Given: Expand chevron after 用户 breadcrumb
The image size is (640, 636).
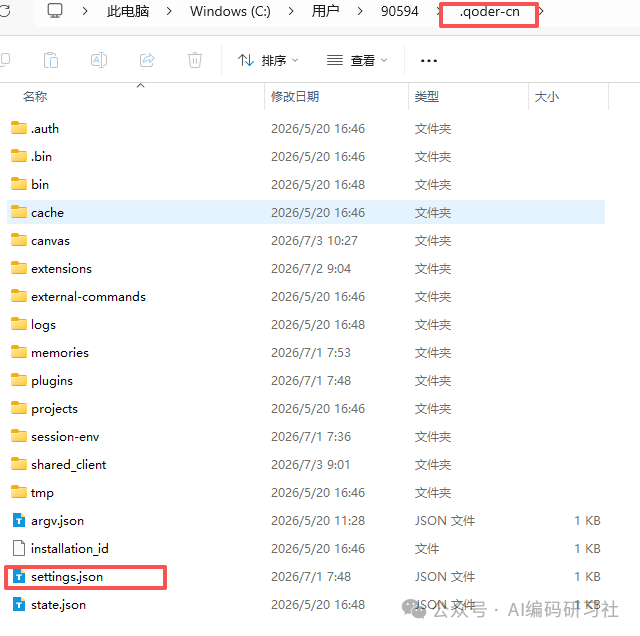Looking at the screenshot, I should click(x=360, y=11).
